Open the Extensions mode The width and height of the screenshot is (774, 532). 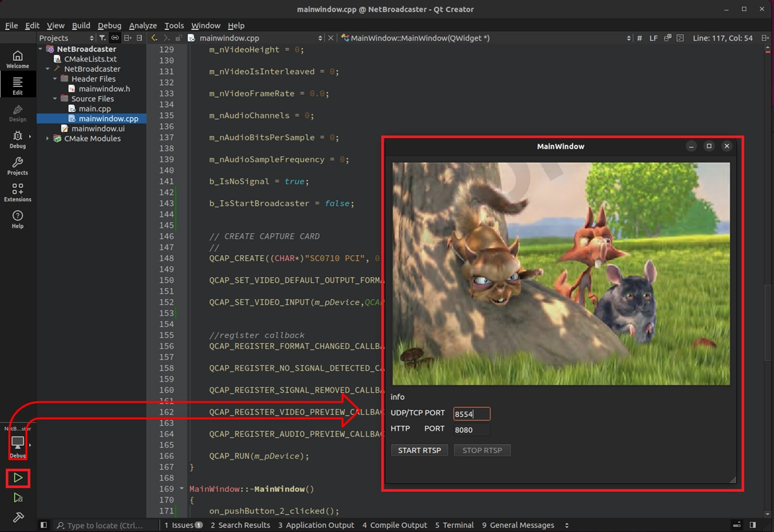(17, 192)
